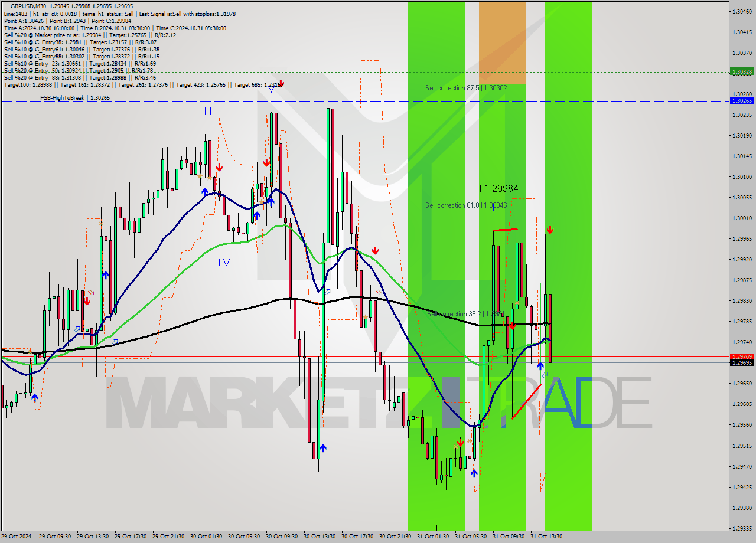Click the red 1.29709 price tag

click(x=742, y=356)
